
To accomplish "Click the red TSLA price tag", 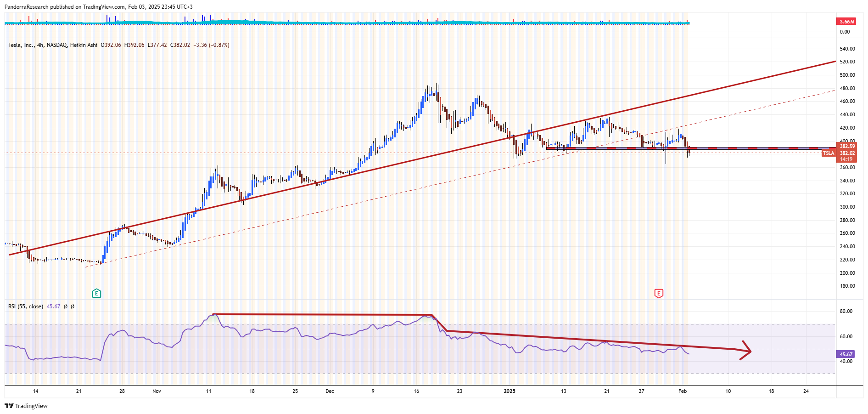I will pyautogui.click(x=828, y=153).
